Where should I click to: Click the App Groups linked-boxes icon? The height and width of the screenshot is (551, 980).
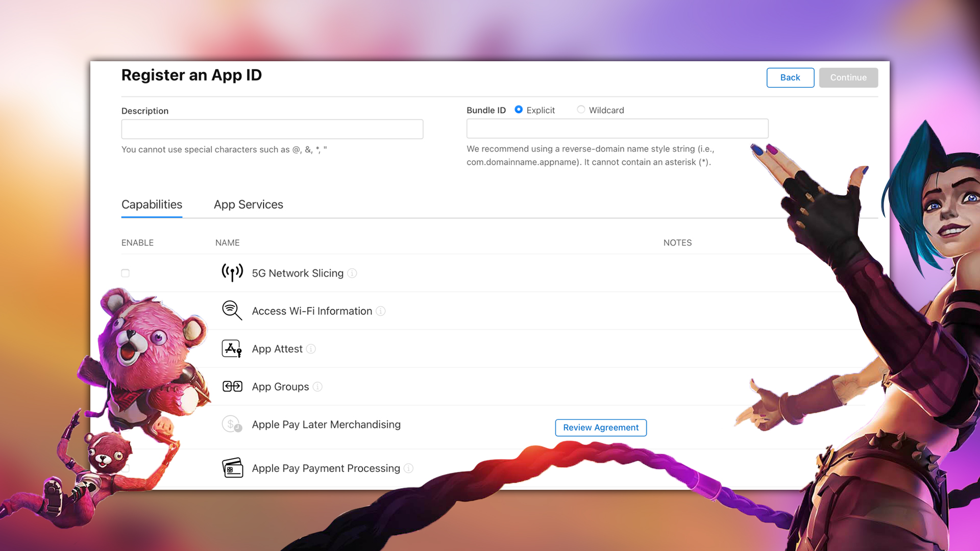click(x=232, y=387)
